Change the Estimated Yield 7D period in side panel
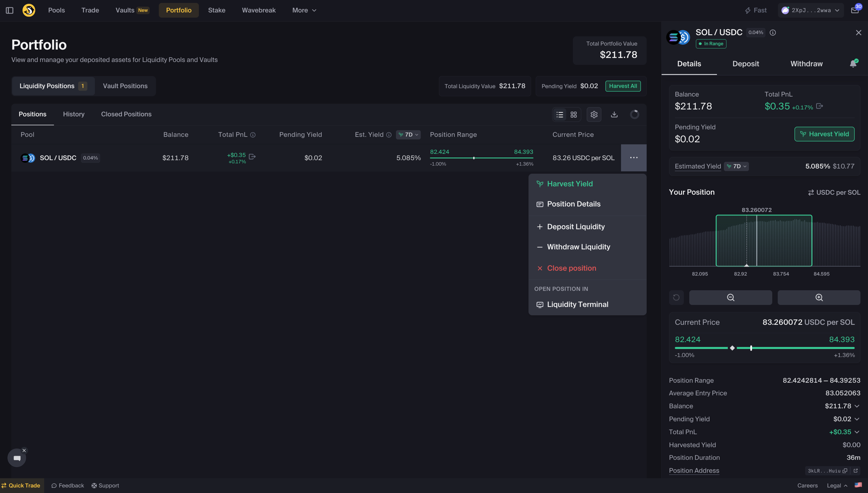 736,167
